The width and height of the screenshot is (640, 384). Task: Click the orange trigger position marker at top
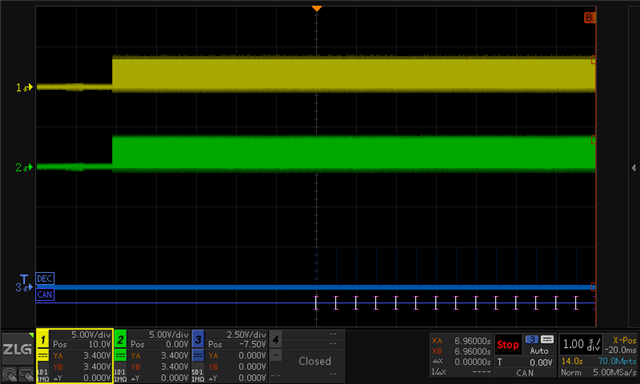(317, 9)
